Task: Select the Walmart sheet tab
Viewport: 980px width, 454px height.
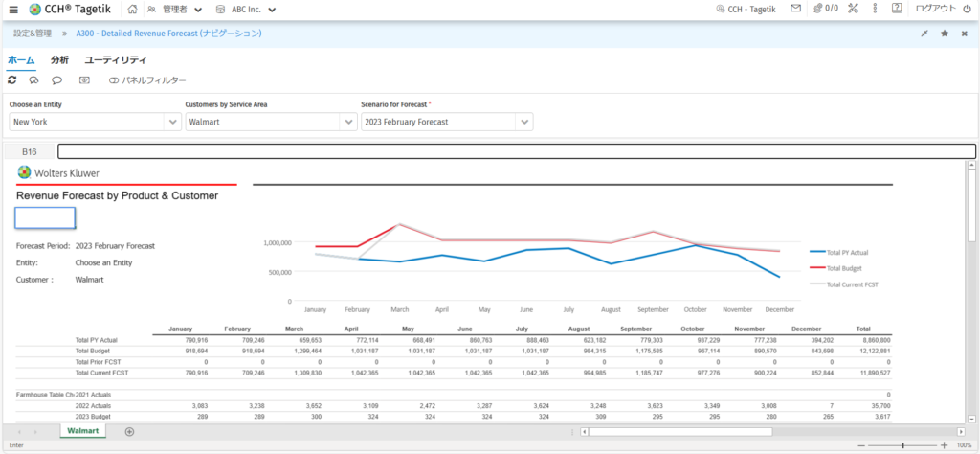Action: tap(85, 431)
